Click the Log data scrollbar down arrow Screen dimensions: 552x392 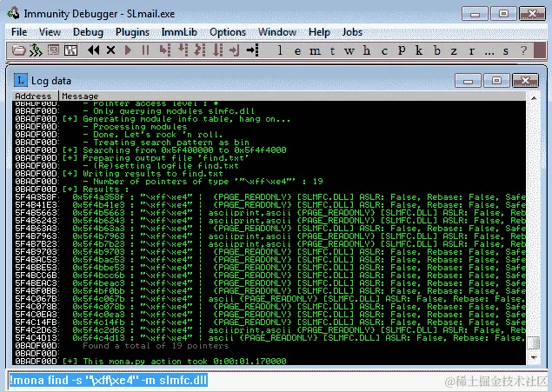(x=534, y=357)
